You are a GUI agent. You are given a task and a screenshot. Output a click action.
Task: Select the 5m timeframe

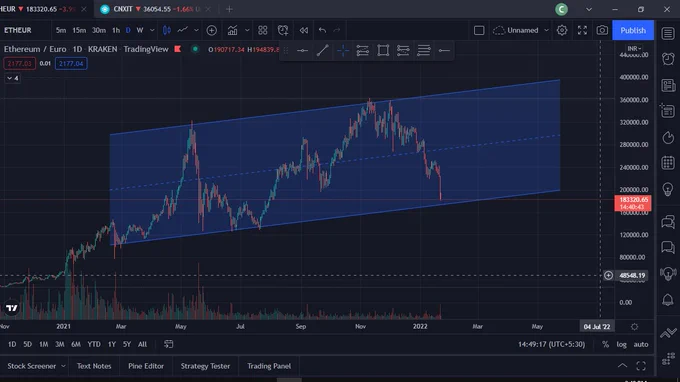[61, 30]
